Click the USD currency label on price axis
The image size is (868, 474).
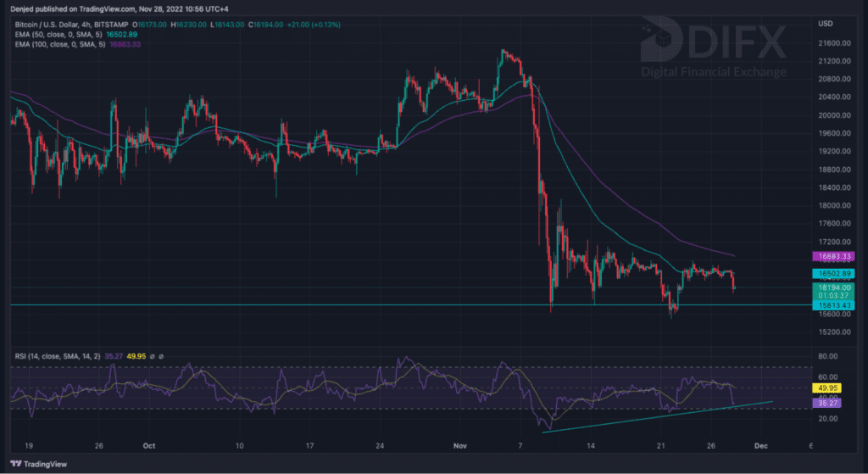pyautogui.click(x=825, y=23)
